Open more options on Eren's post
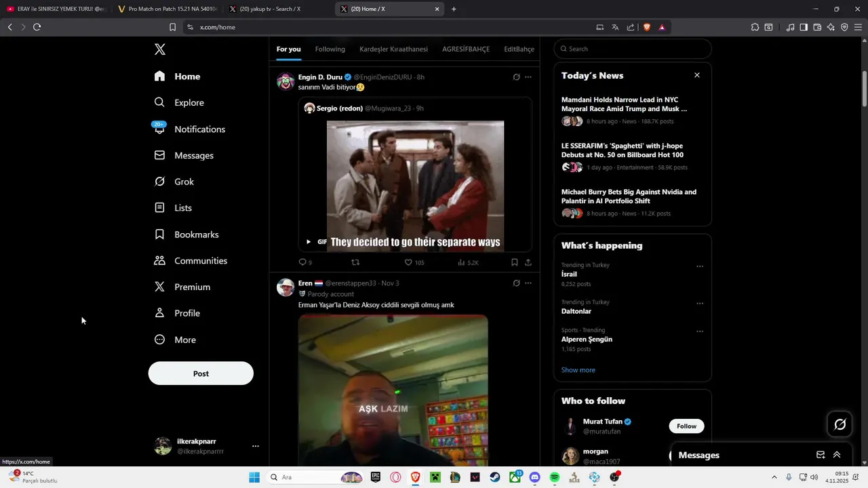 528,283
